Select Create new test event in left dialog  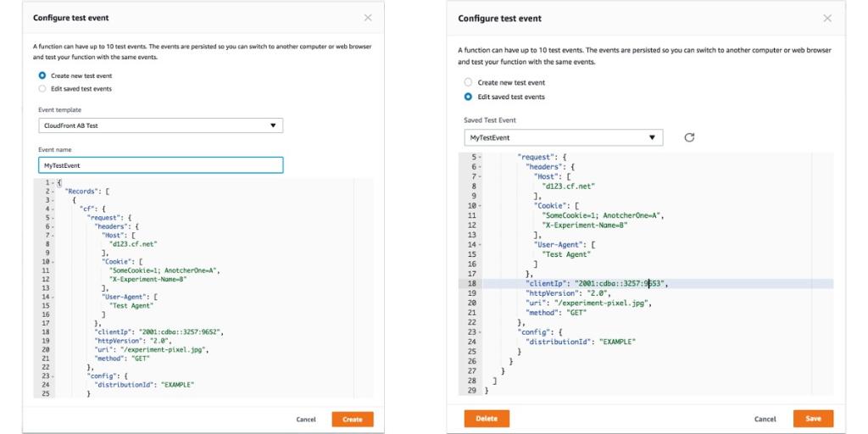(42, 75)
